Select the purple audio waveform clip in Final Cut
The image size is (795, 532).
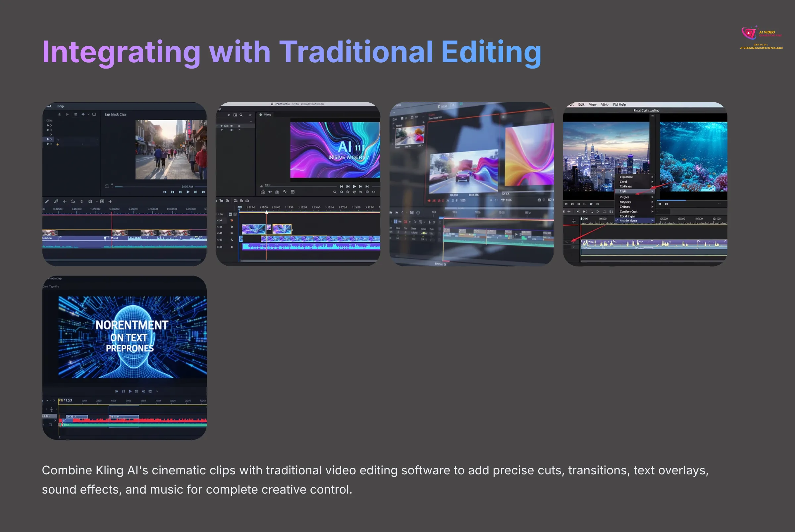pyautogui.click(x=654, y=243)
